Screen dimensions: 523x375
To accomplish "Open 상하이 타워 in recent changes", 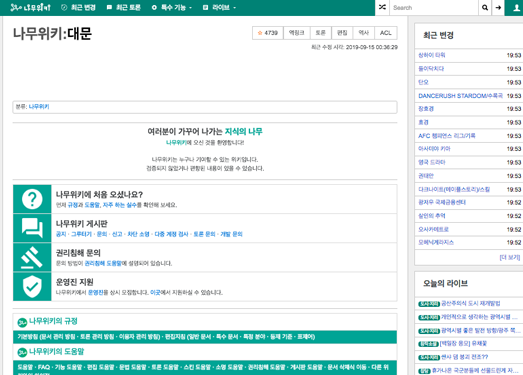I will [432, 55].
